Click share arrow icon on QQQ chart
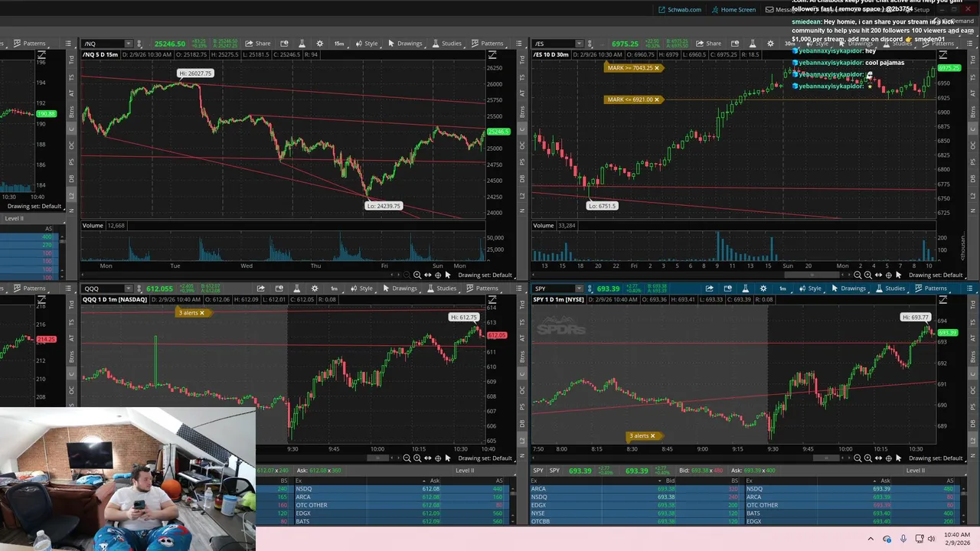 tap(260, 289)
